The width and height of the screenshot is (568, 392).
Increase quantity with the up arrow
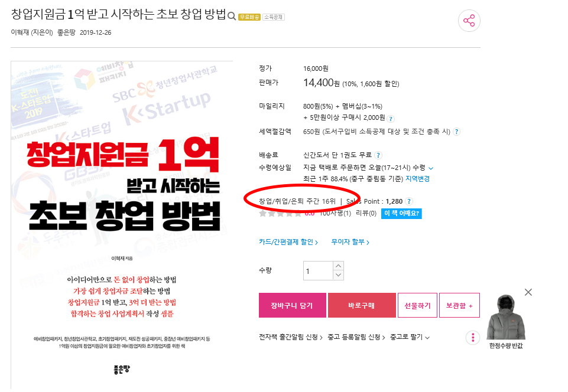coord(338,266)
